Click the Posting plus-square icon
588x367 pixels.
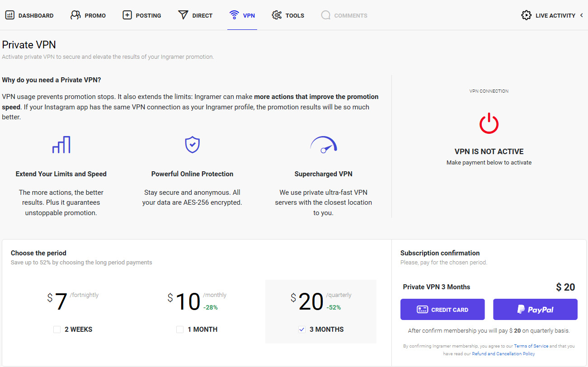pyautogui.click(x=127, y=15)
